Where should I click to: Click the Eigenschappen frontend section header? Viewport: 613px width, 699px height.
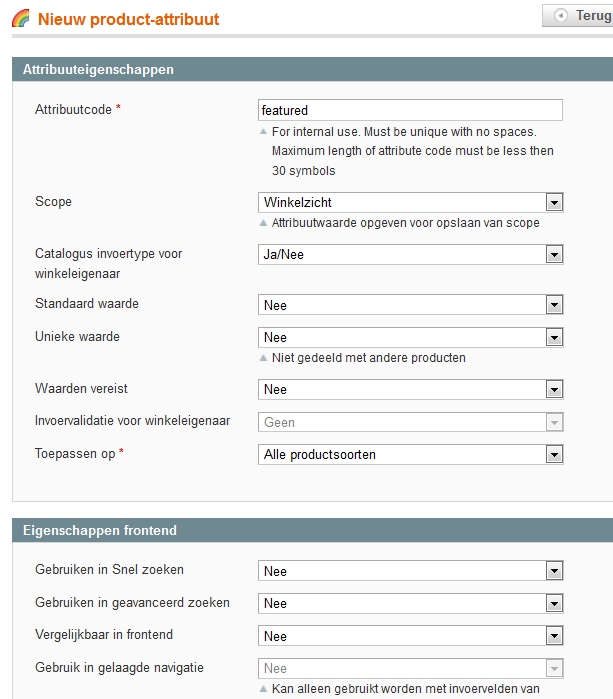[313, 530]
